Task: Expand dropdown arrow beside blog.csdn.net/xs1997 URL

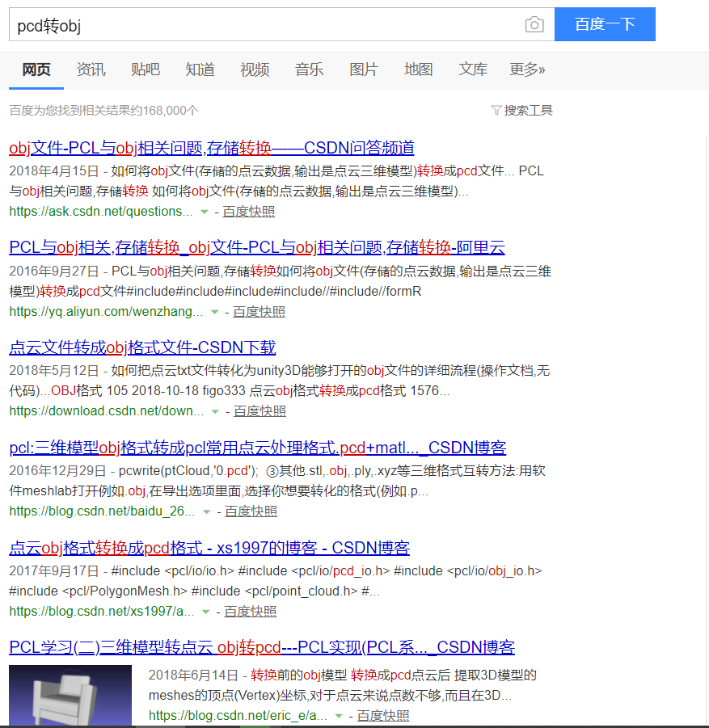Action: [206, 612]
